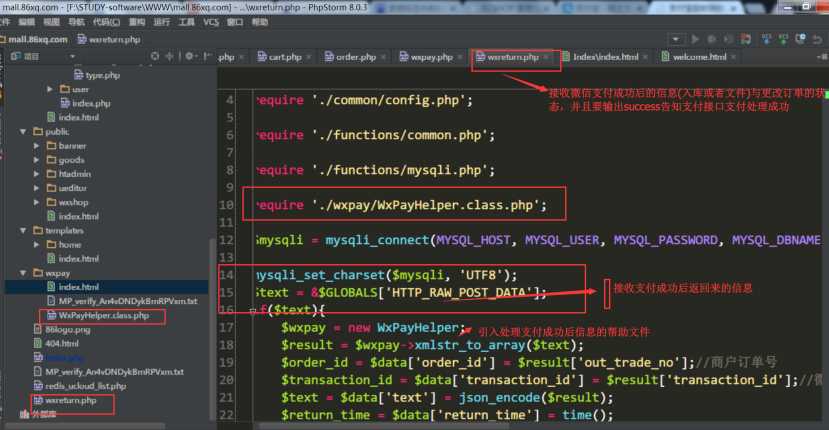The image size is (829, 430).
Task: Expand the ueditor folder
Action: [x=36, y=188]
